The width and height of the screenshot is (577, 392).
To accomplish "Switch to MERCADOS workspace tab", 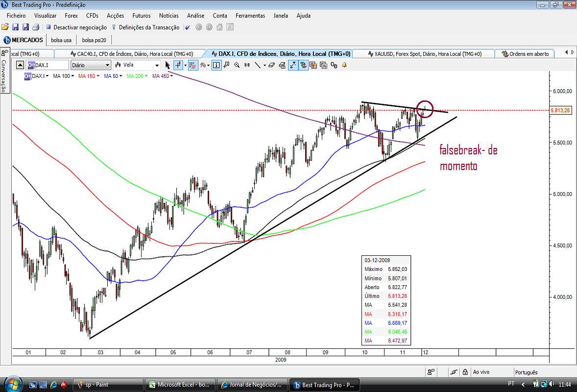I will click(23, 40).
